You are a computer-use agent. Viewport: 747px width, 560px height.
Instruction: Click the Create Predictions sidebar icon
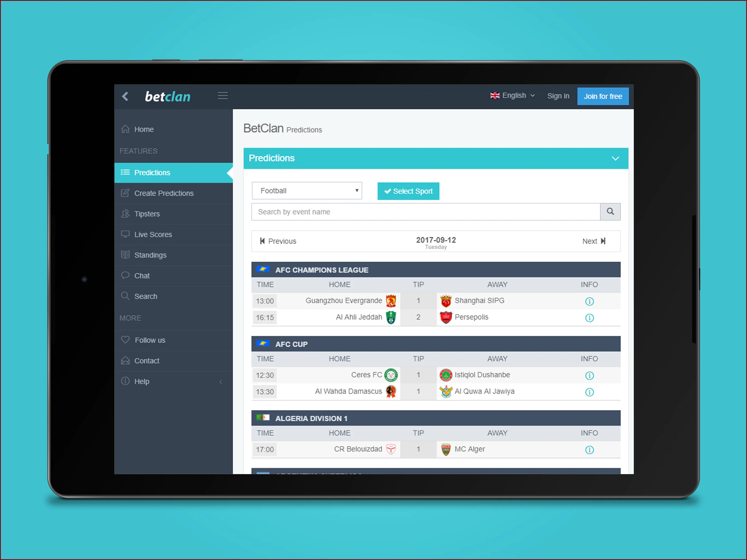tap(125, 194)
